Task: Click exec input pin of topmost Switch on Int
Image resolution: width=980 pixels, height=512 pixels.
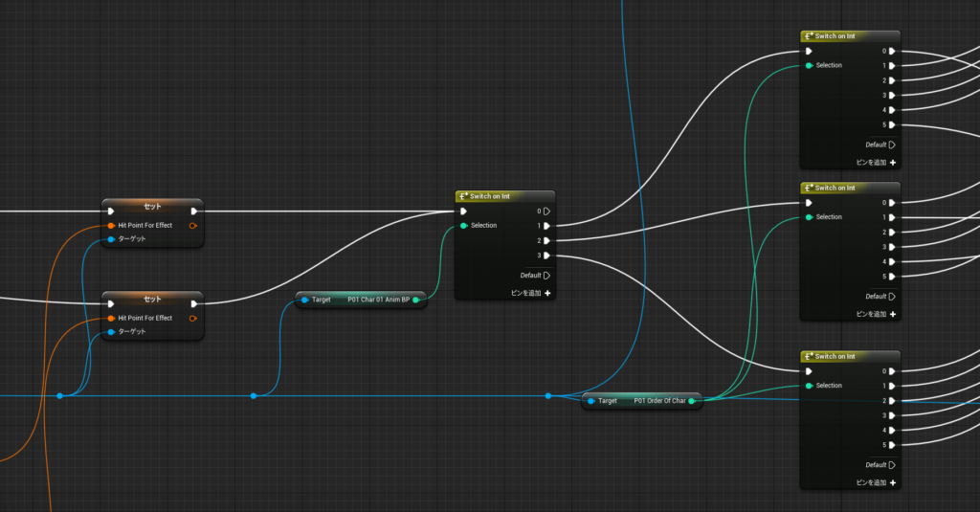Action: click(808, 52)
